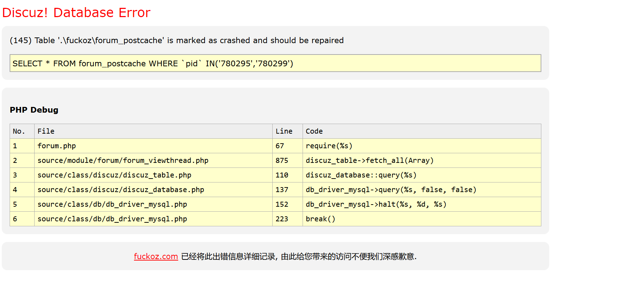Click db_driver_mysql.php file cell in row 5
Image resolution: width=644 pixels, height=304 pixels.
pyautogui.click(x=153, y=204)
